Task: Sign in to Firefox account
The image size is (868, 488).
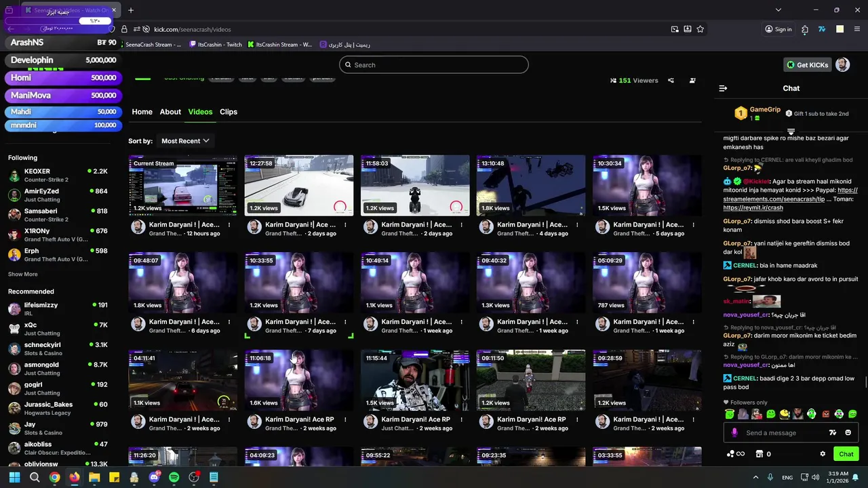Action: pyautogui.click(x=778, y=29)
